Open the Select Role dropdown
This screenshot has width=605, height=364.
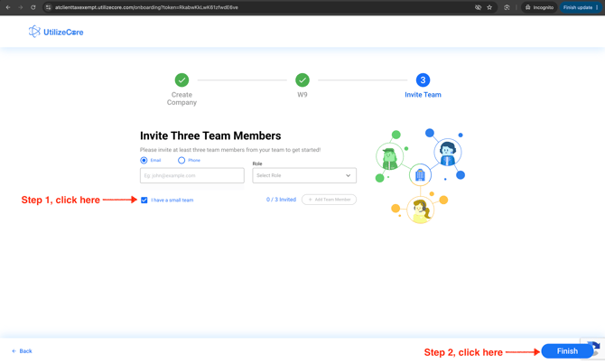[304, 175]
